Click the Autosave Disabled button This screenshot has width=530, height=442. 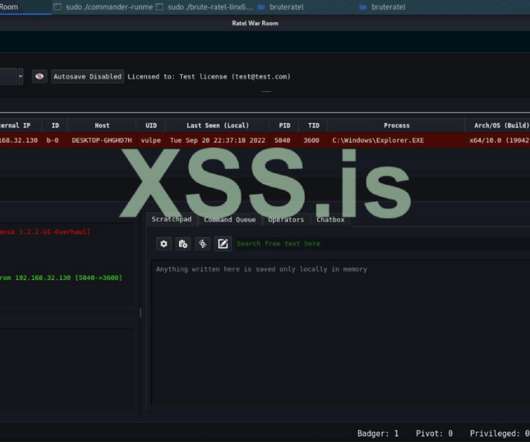(88, 77)
